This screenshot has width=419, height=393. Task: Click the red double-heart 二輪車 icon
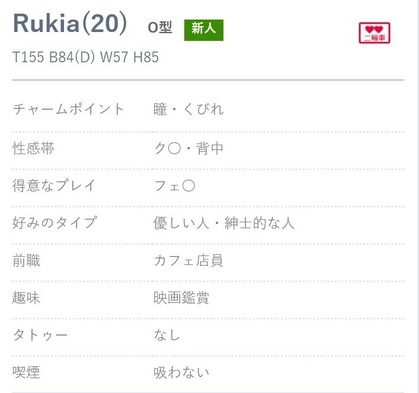pos(374,33)
